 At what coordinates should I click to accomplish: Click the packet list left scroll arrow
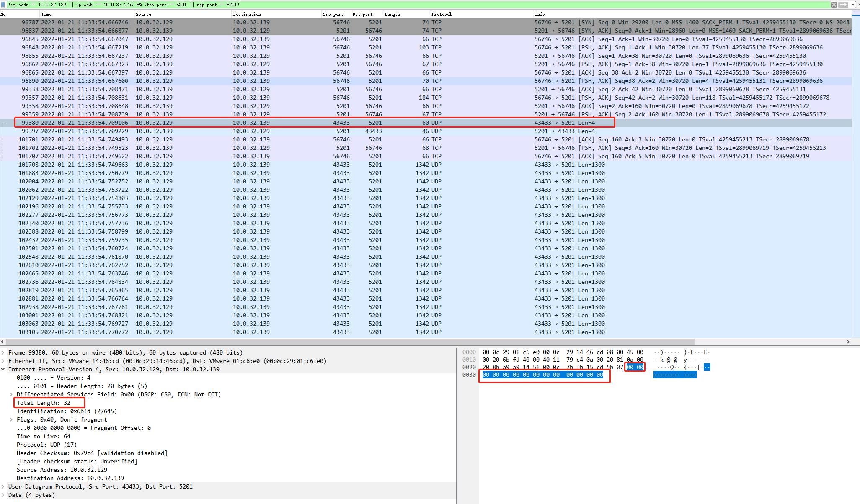pos(3,342)
